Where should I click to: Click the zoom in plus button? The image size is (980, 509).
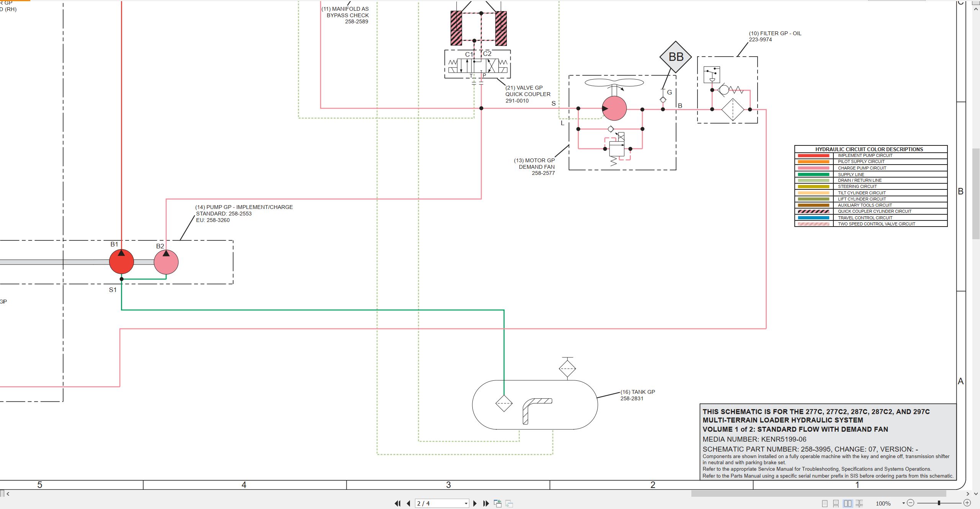click(x=967, y=503)
